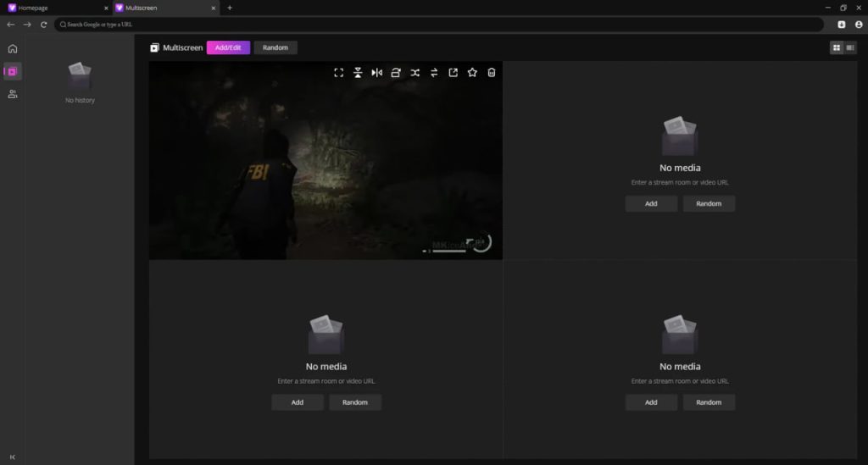Screen dimensions: 868x465
Task: Open a new browser tab
Action: point(230,8)
